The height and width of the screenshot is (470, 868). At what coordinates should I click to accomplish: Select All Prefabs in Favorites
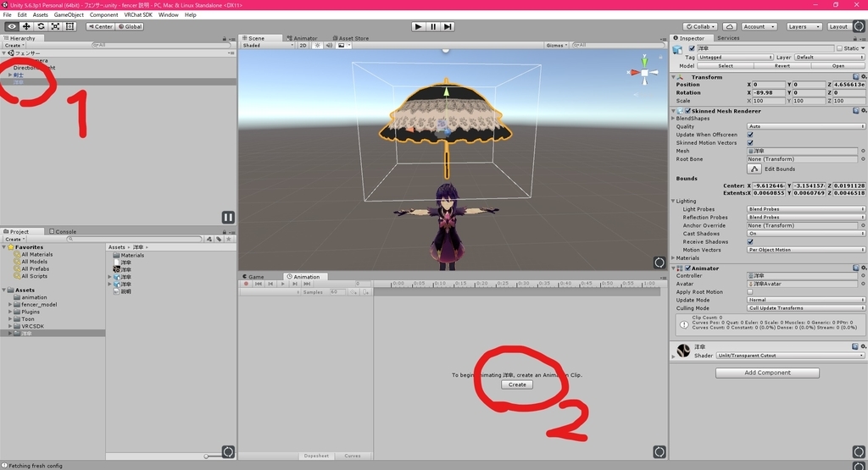point(34,268)
